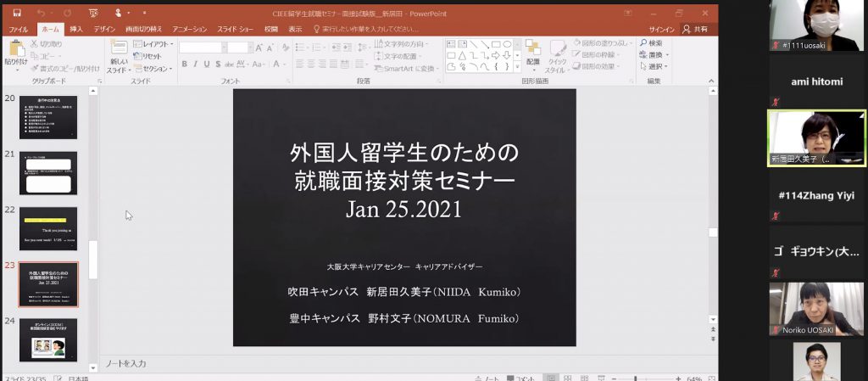
Task: Toggle Italic formatting button
Action: tap(195, 64)
